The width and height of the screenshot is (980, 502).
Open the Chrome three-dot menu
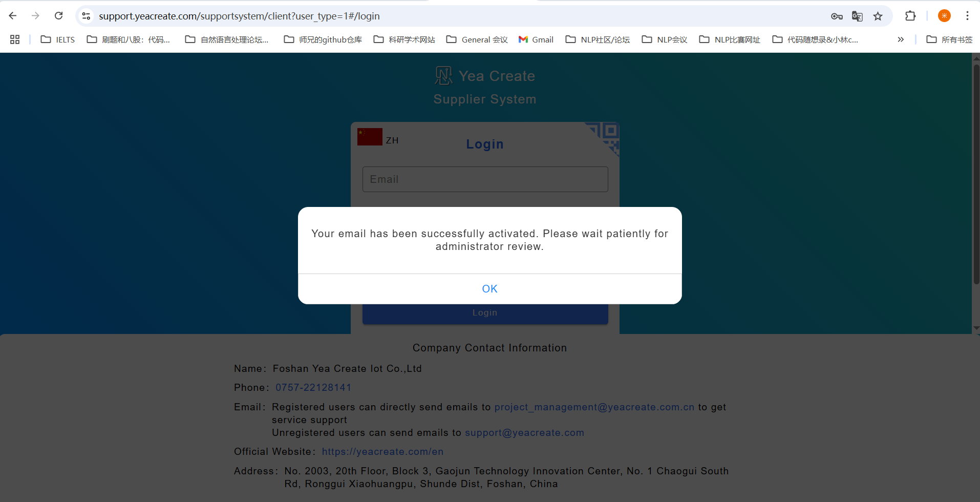(x=967, y=16)
